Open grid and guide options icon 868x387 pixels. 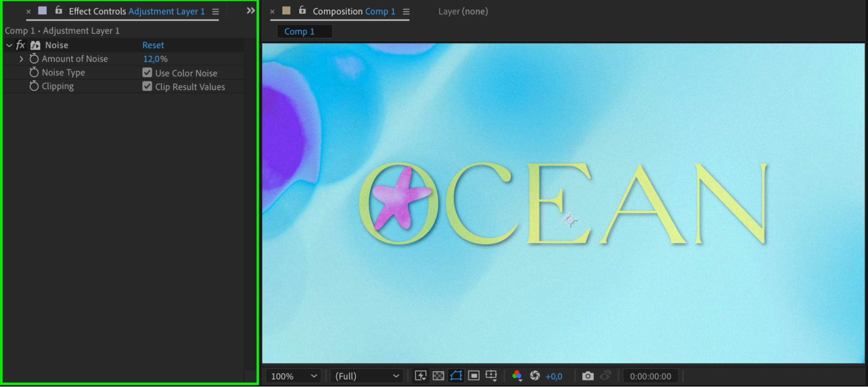491,376
